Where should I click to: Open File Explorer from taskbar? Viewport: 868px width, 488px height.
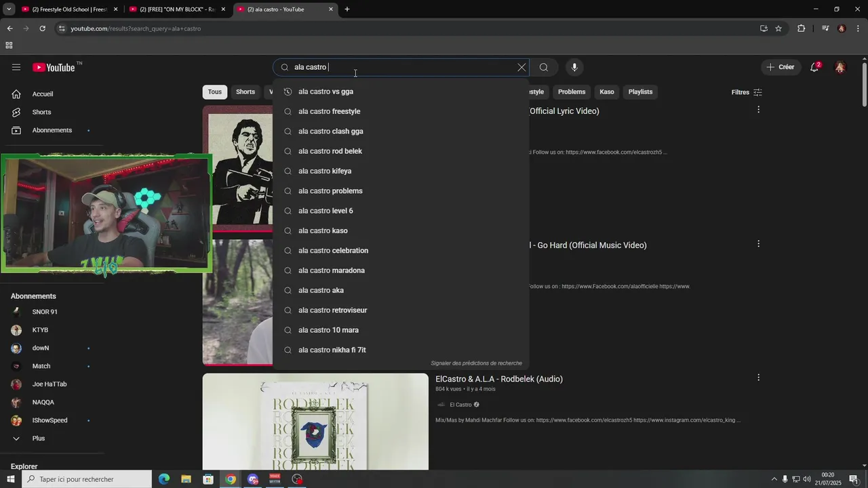point(186,479)
